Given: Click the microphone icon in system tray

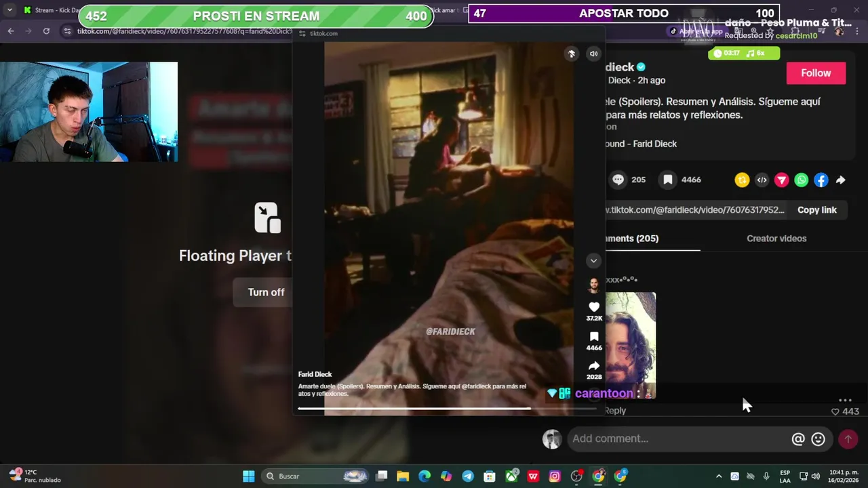Looking at the screenshot, I should pyautogui.click(x=766, y=476).
